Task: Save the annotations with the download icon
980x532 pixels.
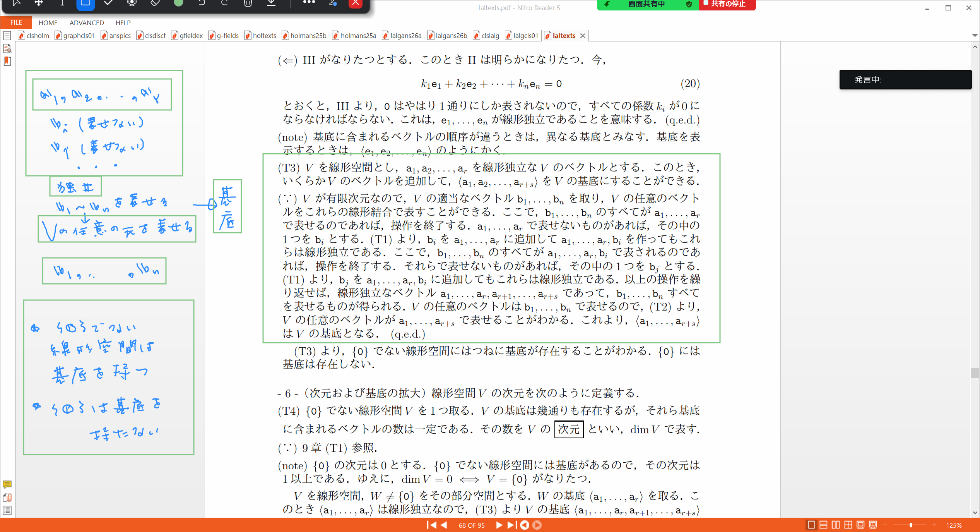Action: click(271, 3)
